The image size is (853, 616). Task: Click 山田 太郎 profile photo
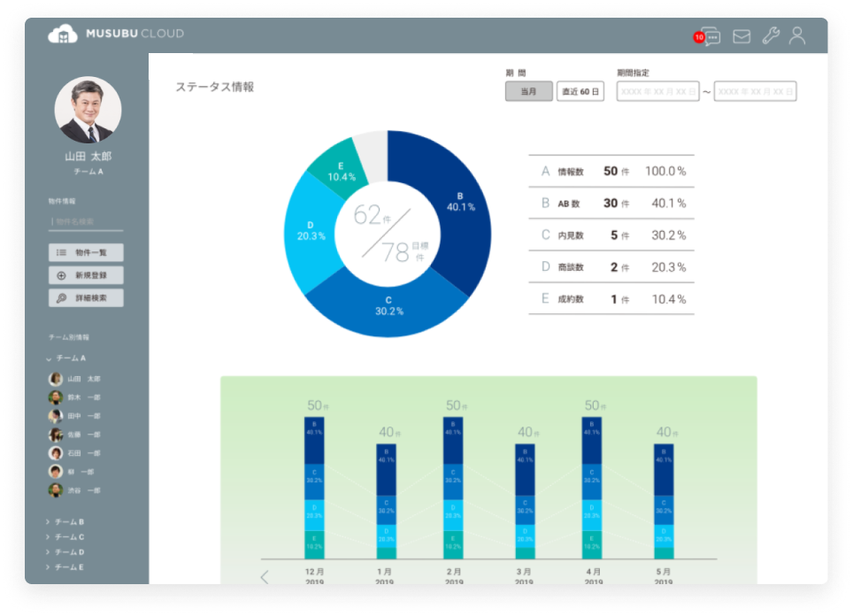pyautogui.click(x=88, y=110)
